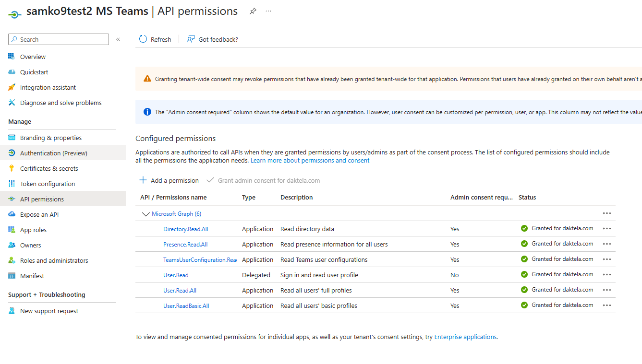Go to Expose an API page
642x364 pixels.
click(39, 214)
